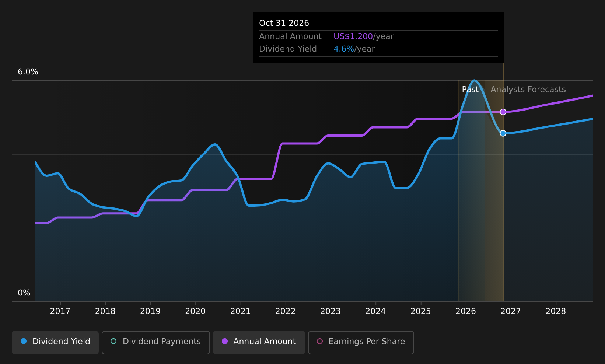Toggle the Earnings Per Share series

[x=361, y=342]
